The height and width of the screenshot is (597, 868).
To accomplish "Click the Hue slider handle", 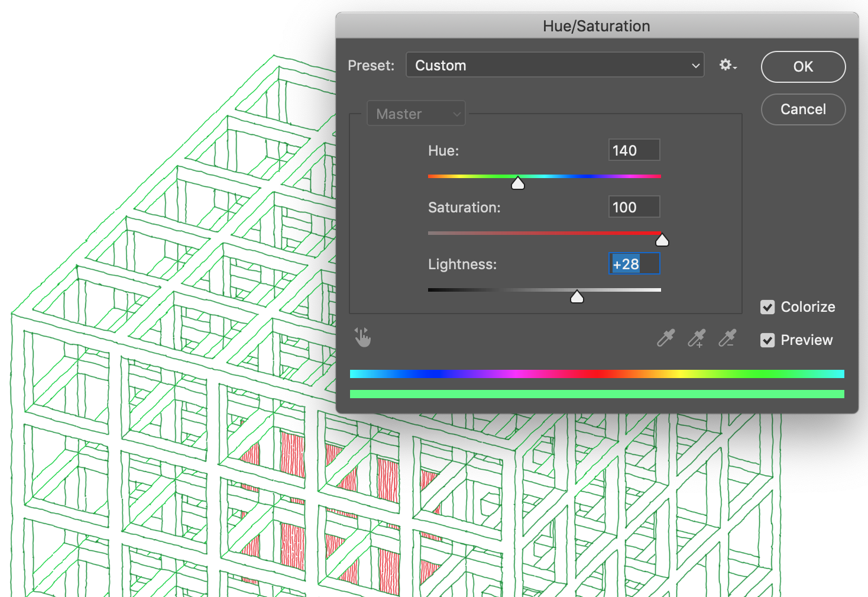I will click(x=518, y=183).
